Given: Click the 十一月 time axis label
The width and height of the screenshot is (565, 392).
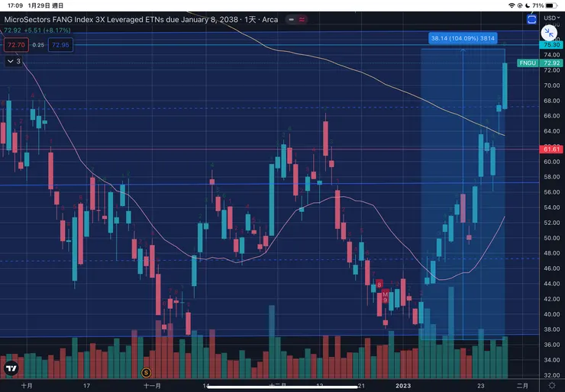Looking at the screenshot, I should [152, 386].
